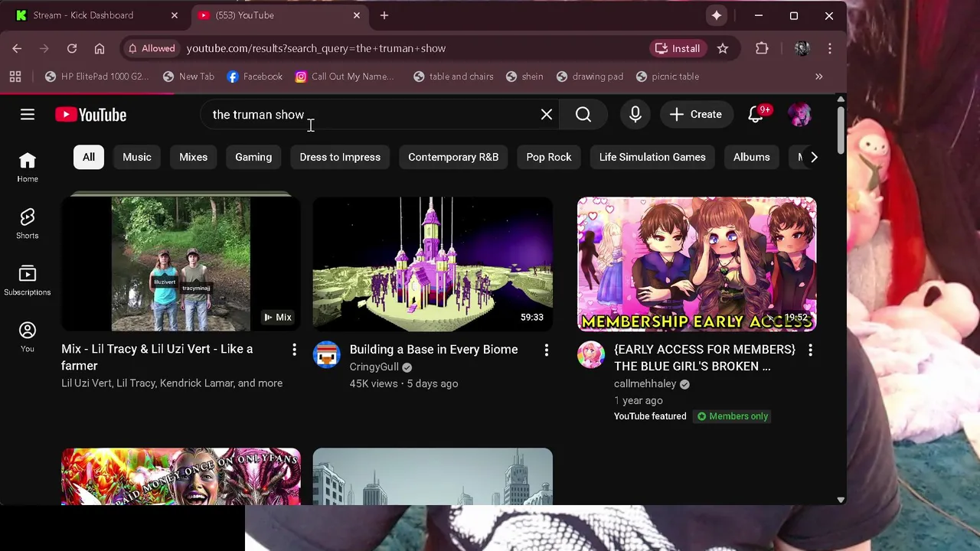The height and width of the screenshot is (551, 980).
Task: Clear the search box with X
Action: tap(547, 115)
